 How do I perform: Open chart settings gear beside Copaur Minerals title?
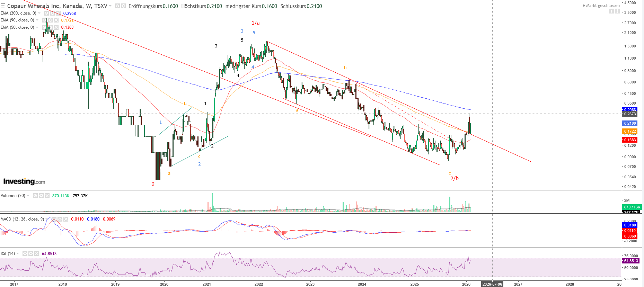click(123, 6)
